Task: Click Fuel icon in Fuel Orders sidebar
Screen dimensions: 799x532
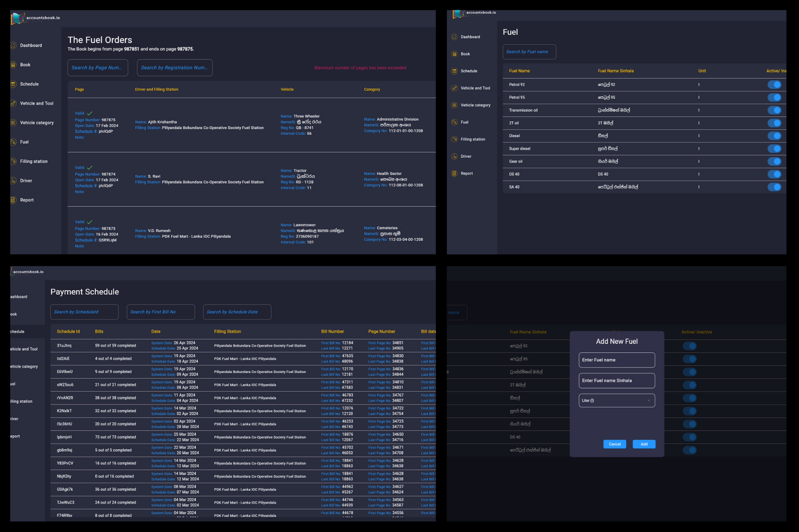Action: [13, 142]
